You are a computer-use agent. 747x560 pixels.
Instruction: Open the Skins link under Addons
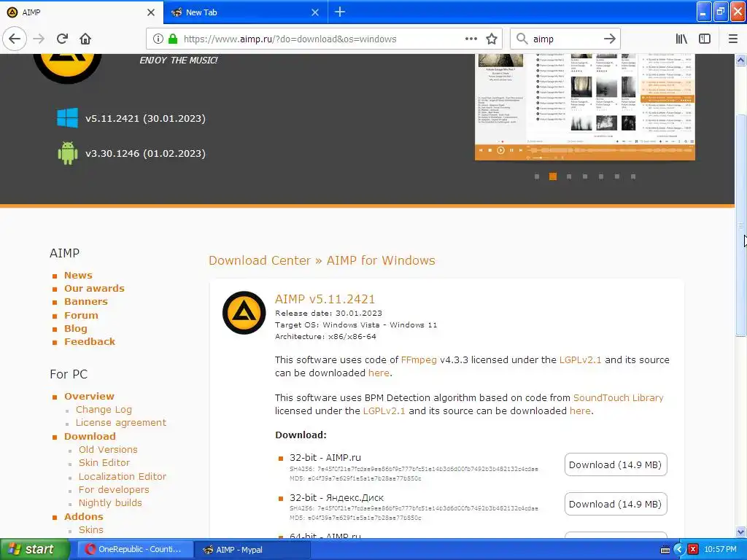(91, 529)
